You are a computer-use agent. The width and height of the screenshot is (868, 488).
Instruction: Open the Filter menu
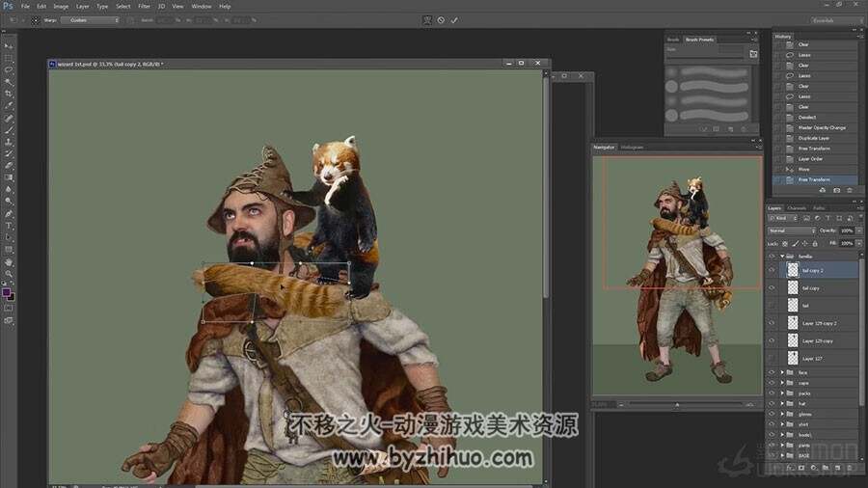click(144, 6)
